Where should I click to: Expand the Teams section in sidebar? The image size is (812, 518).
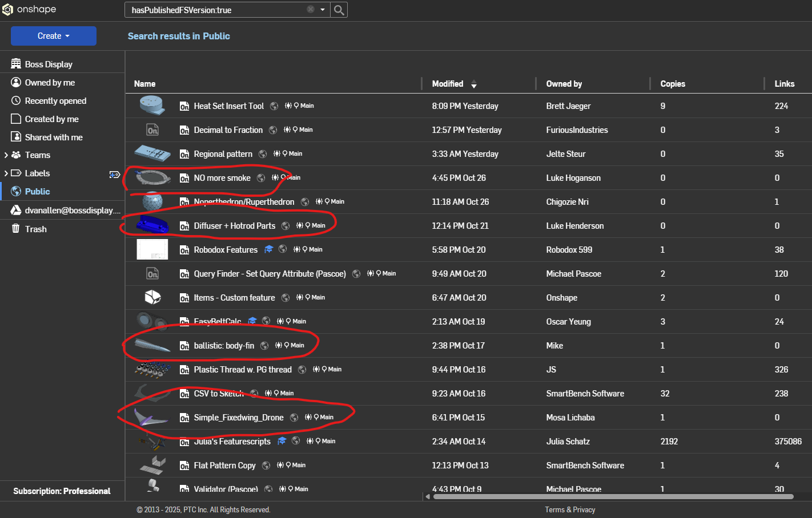6,155
